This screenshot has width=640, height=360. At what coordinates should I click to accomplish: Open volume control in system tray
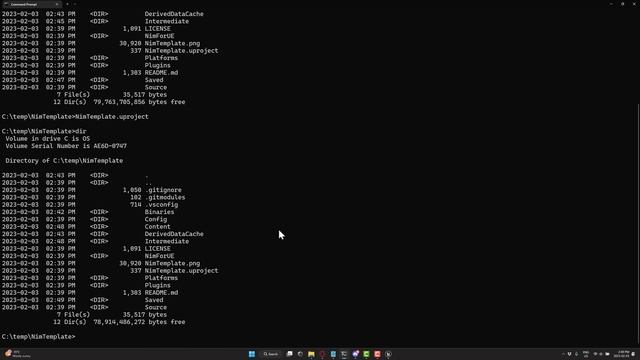pyautogui.click(x=601, y=354)
